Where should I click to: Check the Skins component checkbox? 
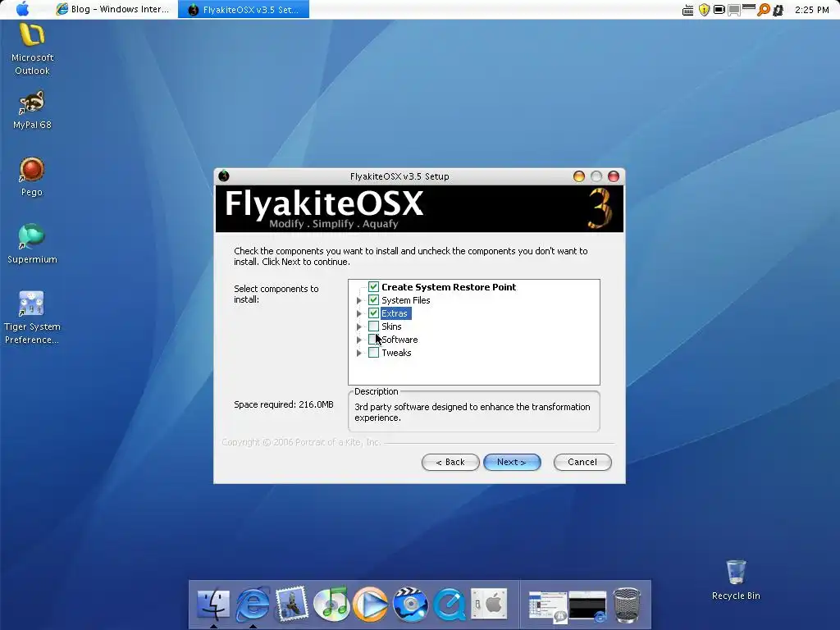(x=373, y=326)
